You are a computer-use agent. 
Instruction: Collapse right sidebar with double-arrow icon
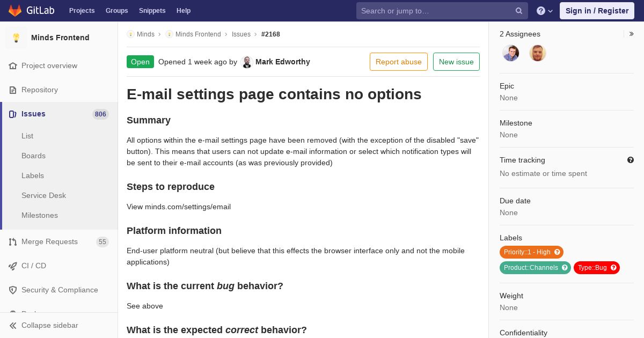tap(631, 34)
